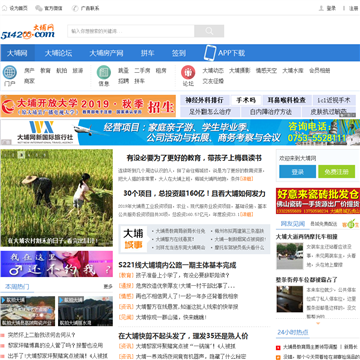Screen dimensions: 360x360
Task: Click the [教育] tag in news list
Action: [x=126, y=276]
